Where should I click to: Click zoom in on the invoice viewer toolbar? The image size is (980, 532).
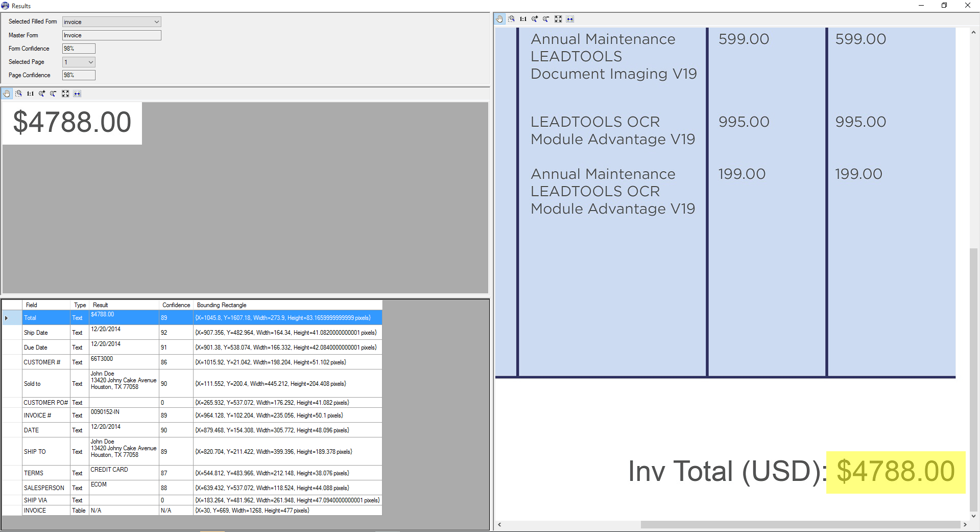535,19
